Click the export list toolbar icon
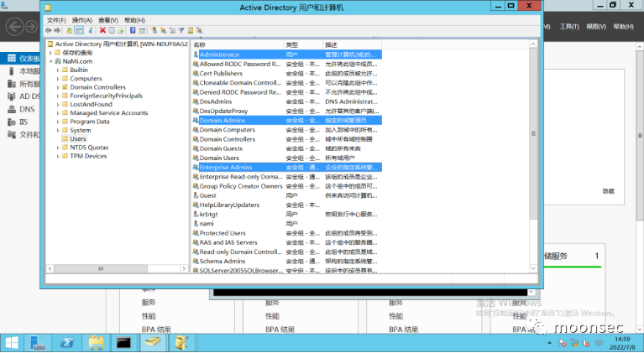 pyautogui.click(x=121, y=30)
